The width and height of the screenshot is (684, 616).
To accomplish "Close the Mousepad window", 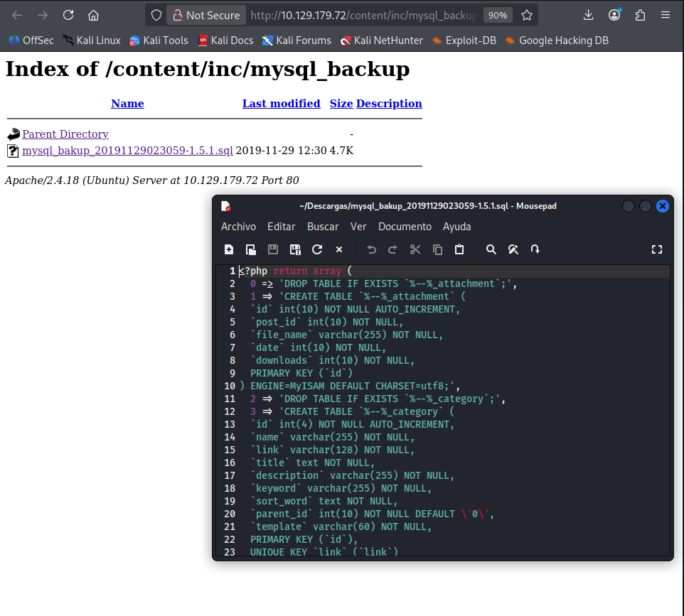I will (663, 206).
